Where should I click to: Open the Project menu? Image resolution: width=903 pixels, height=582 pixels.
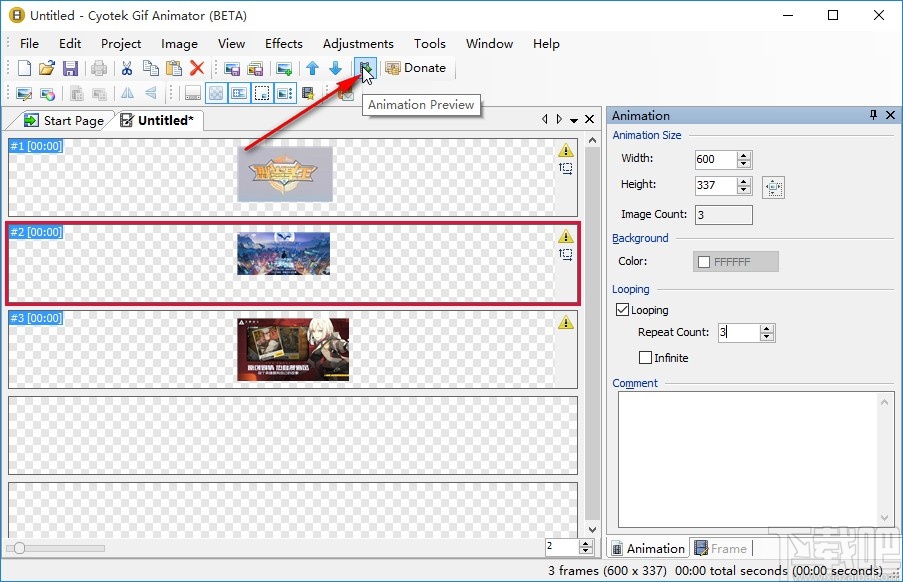[x=121, y=44]
